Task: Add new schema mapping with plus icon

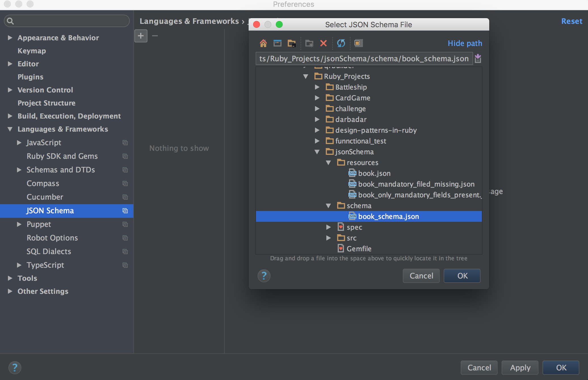Action: point(141,36)
